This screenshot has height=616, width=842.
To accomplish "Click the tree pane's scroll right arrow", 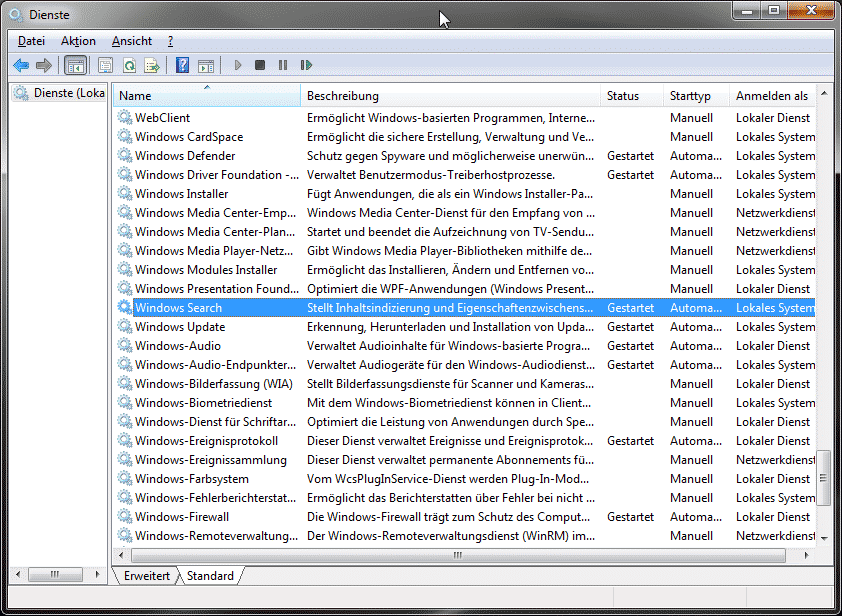I will point(98,575).
